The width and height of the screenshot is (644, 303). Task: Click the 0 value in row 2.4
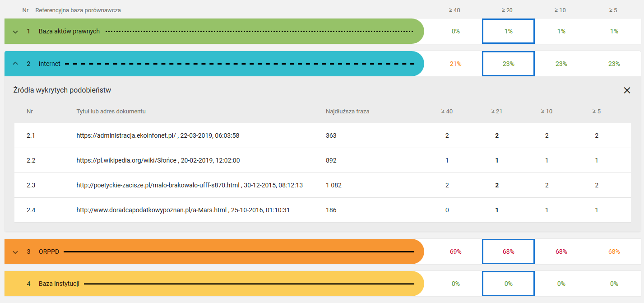(447, 210)
